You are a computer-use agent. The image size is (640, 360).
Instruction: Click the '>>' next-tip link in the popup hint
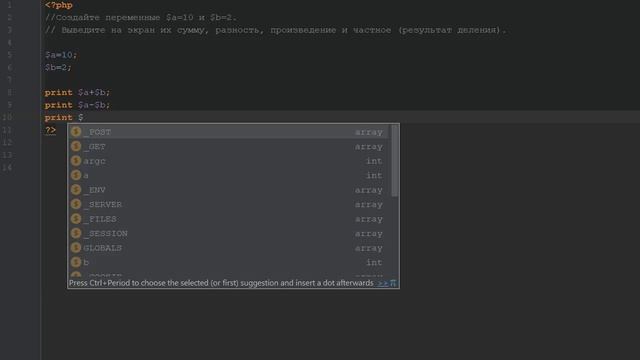pyautogui.click(x=382, y=283)
